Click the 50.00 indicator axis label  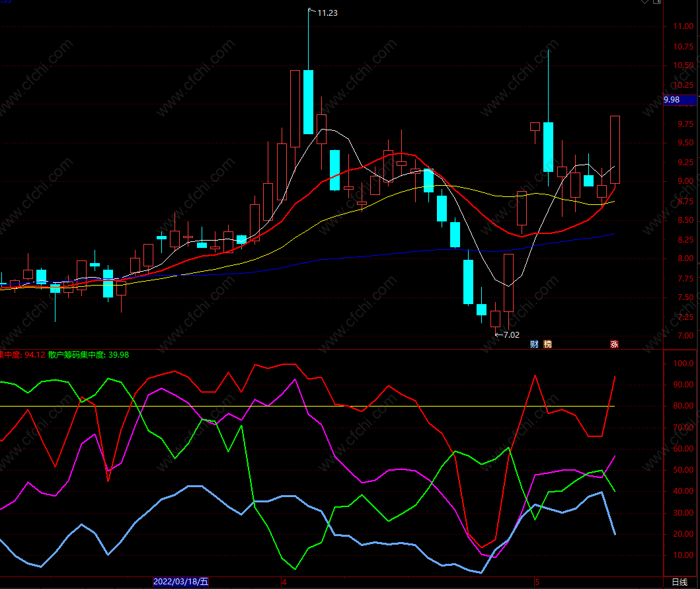click(683, 470)
